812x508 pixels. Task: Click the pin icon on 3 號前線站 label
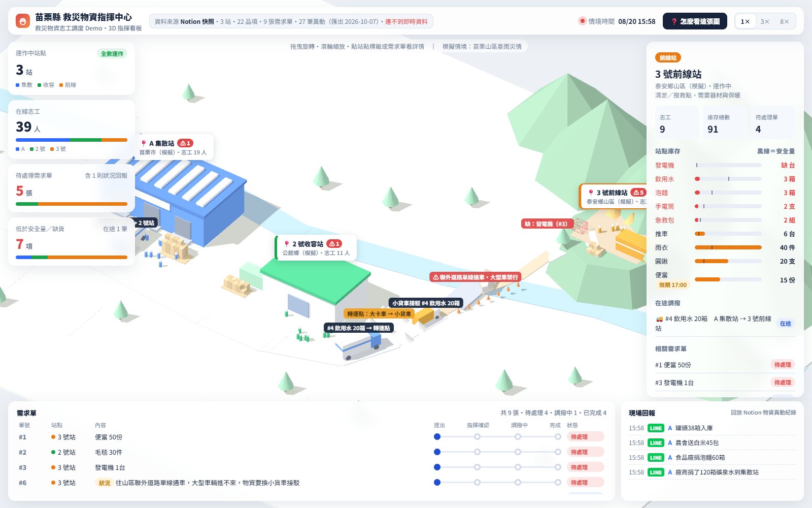(591, 193)
